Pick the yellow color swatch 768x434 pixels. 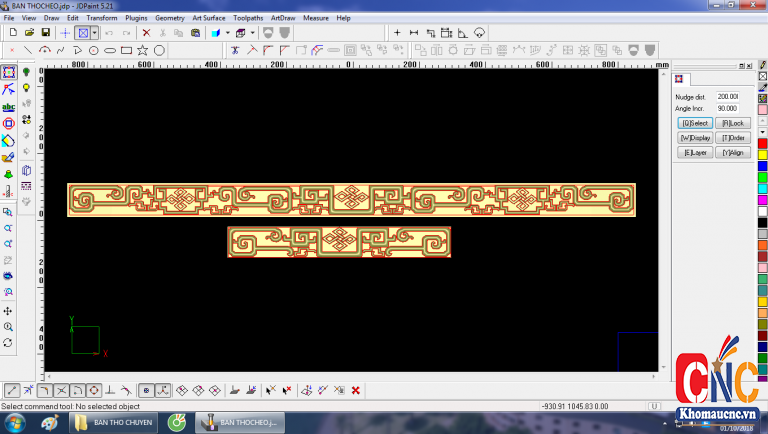click(x=762, y=155)
